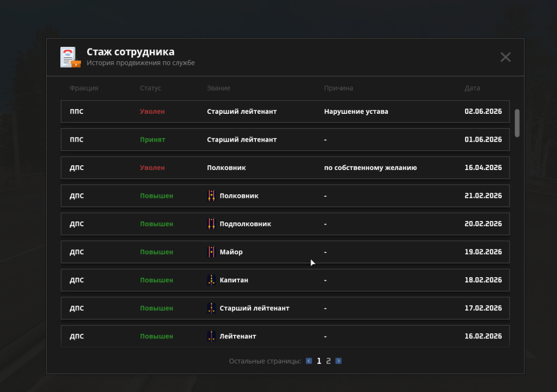The height and width of the screenshot is (392, 557).
Task: Select the Нарушение устава dismissal row
Action: (x=285, y=111)
